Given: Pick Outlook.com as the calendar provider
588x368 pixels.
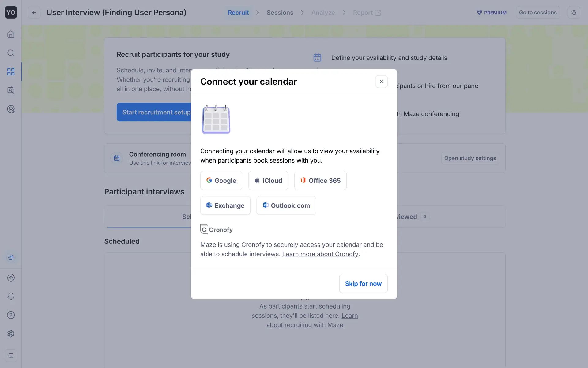Looking at the screenshot, I should coord(286,205).
